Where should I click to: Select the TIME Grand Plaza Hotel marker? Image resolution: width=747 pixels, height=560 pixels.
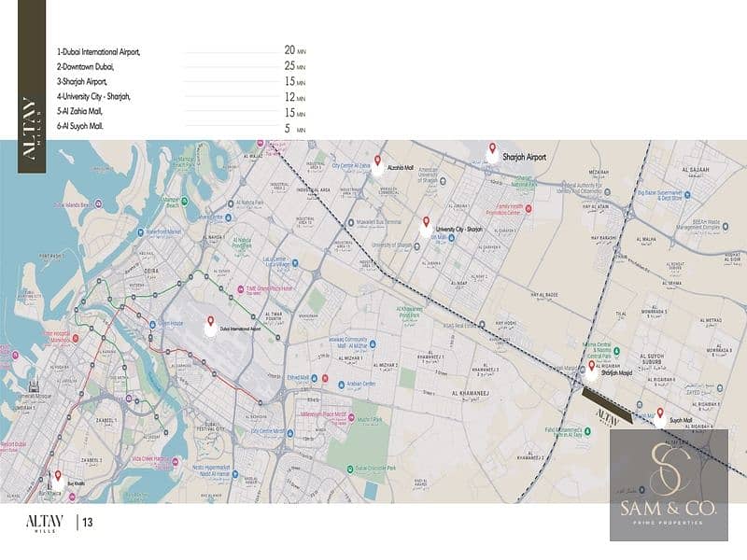pos(241,289)
